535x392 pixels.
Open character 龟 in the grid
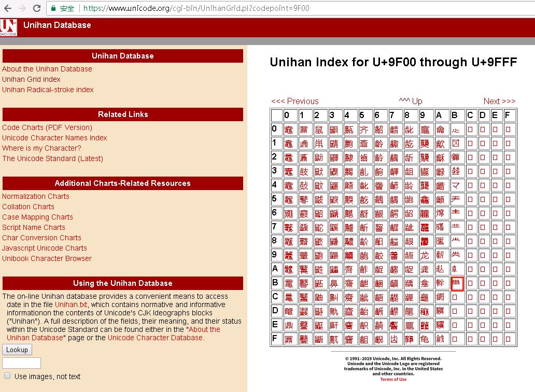pos(425,339)
